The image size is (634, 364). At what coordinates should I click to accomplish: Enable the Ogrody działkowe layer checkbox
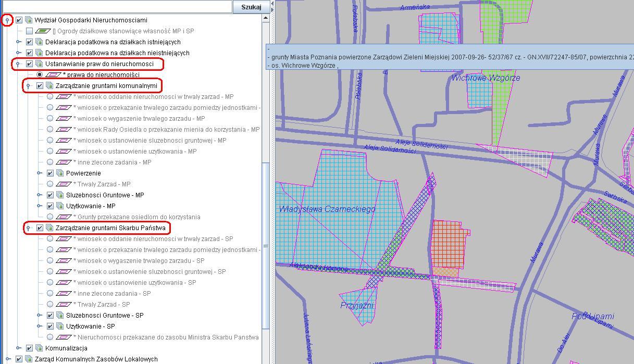point(29,31)
